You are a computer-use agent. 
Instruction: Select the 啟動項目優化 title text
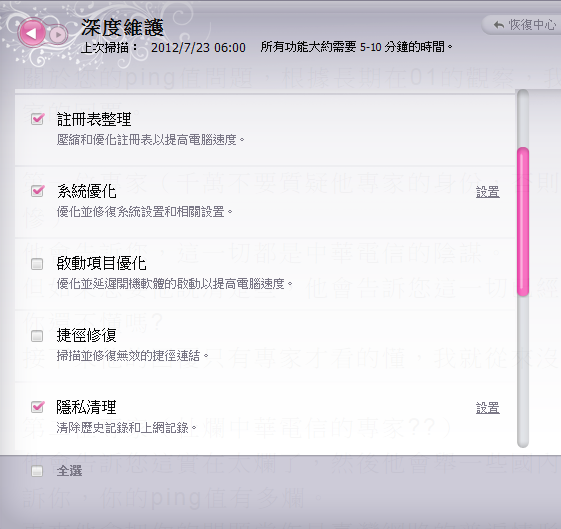coord(102,264)
